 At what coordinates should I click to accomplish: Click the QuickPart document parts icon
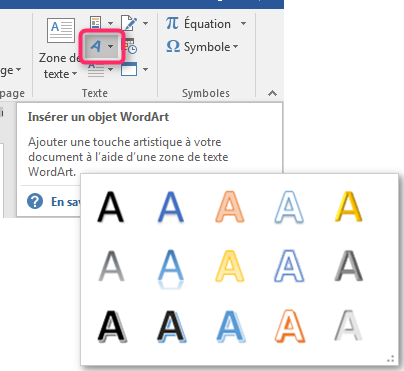click(x=96, y=23)
